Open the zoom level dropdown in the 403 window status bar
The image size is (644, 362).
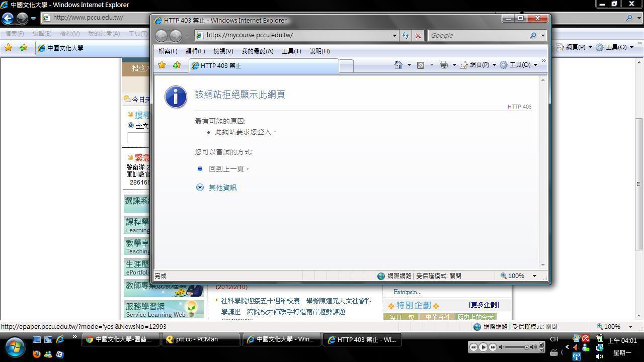[534, 276]
